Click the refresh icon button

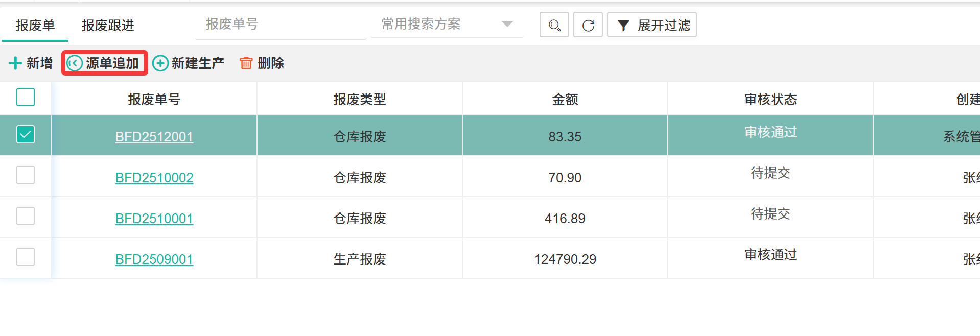click(588, 25)
